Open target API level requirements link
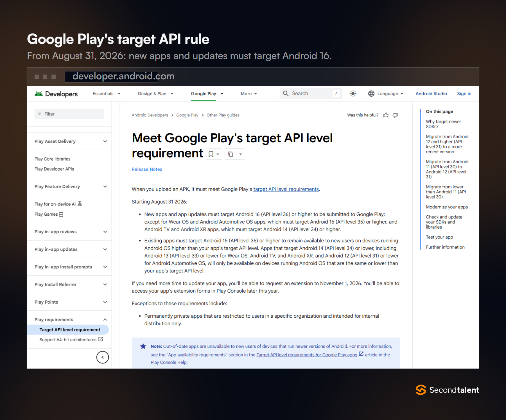Screen dimensions: 506x420 286,189
